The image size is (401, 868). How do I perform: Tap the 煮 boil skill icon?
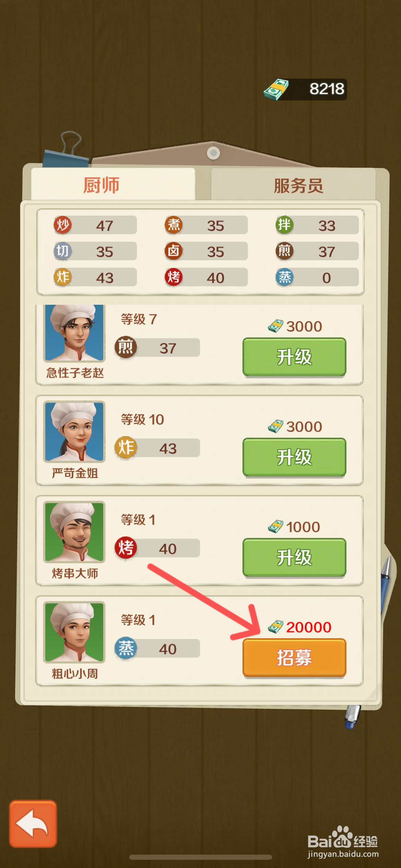(x=173, y=225)
